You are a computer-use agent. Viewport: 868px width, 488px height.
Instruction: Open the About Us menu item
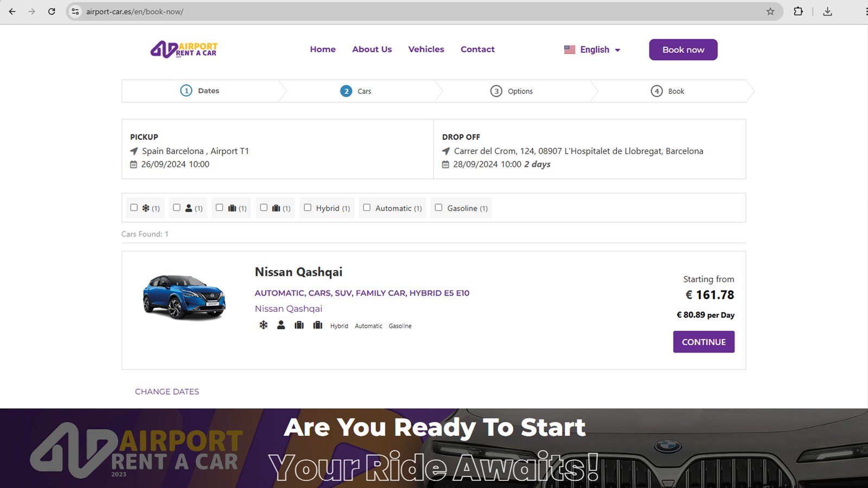372,49
